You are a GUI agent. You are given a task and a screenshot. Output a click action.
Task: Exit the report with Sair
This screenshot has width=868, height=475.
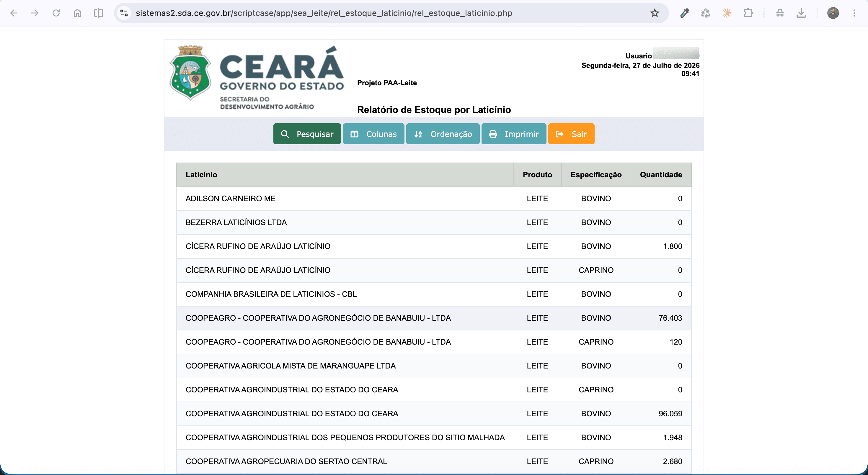(x=571, y=134)
